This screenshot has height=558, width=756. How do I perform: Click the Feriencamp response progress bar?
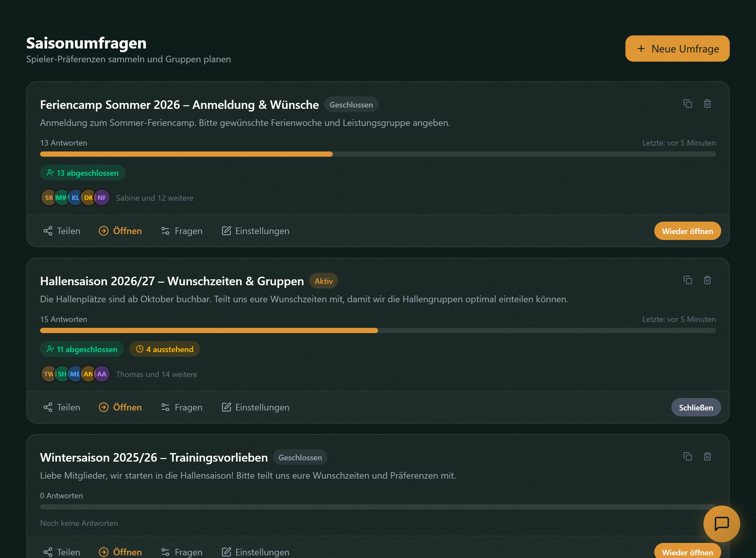click(x=378, y=154)
